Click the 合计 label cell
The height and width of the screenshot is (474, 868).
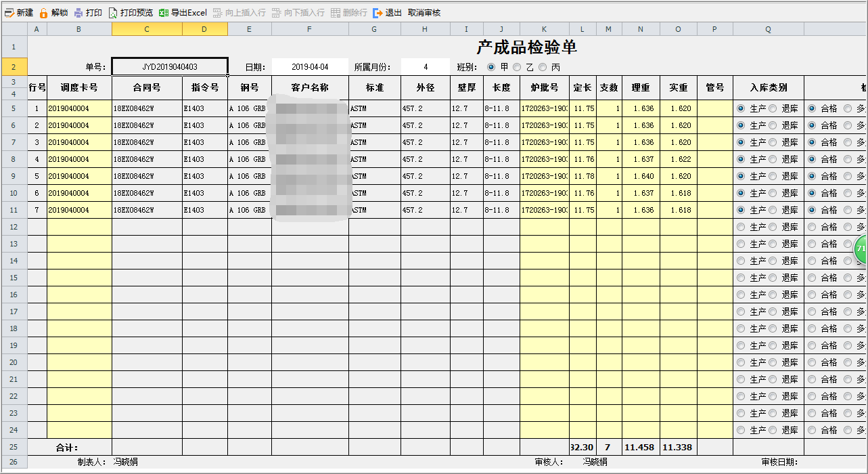[x=67, y=447]
